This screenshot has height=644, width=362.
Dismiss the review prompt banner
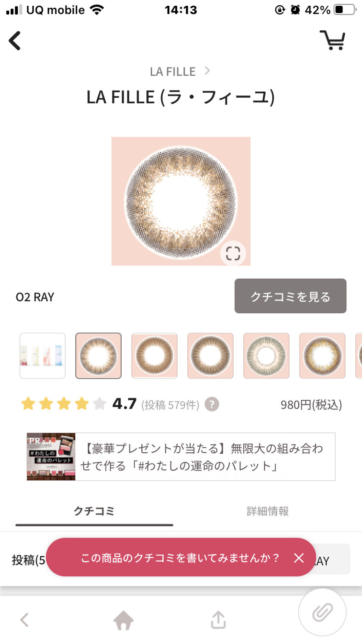coord(299,558)
